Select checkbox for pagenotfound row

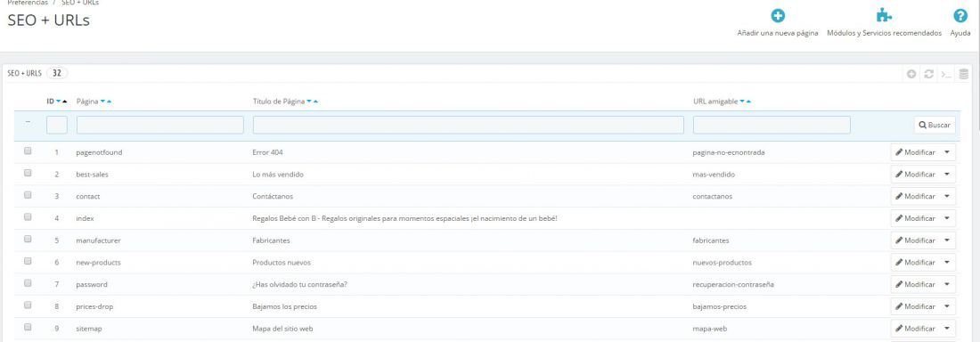[28, 151]
